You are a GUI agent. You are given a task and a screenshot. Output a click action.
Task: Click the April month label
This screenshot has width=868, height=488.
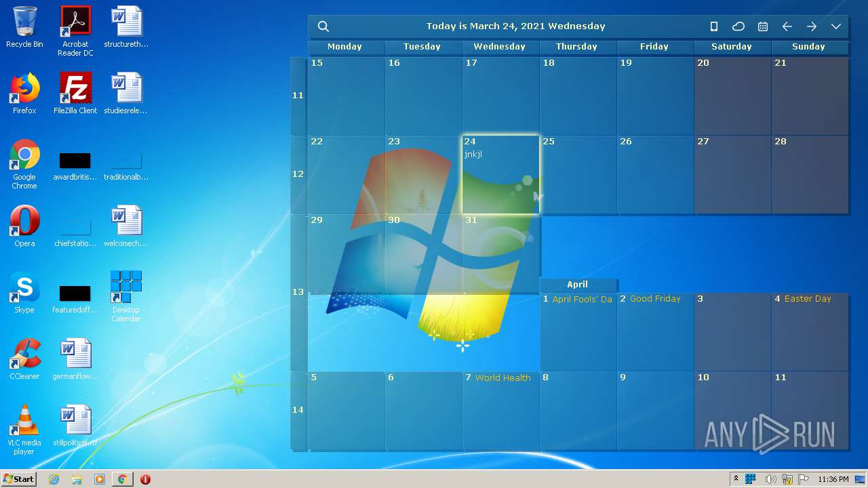(x=578, y=285)
